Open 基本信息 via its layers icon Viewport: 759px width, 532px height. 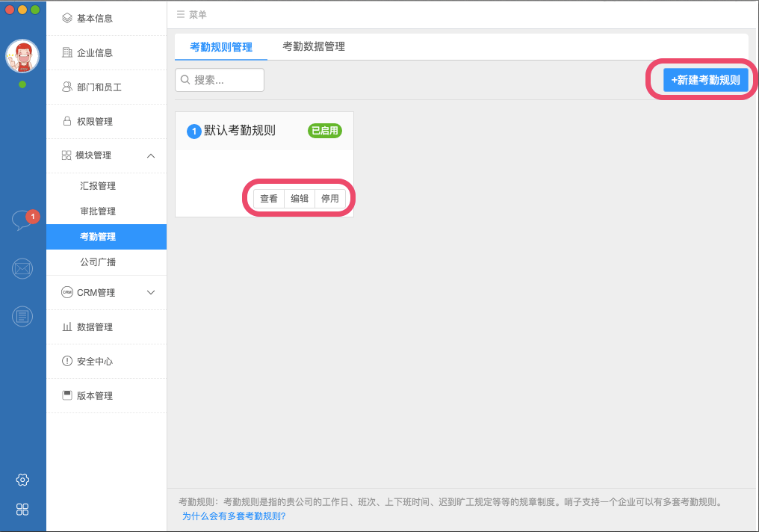68,18
